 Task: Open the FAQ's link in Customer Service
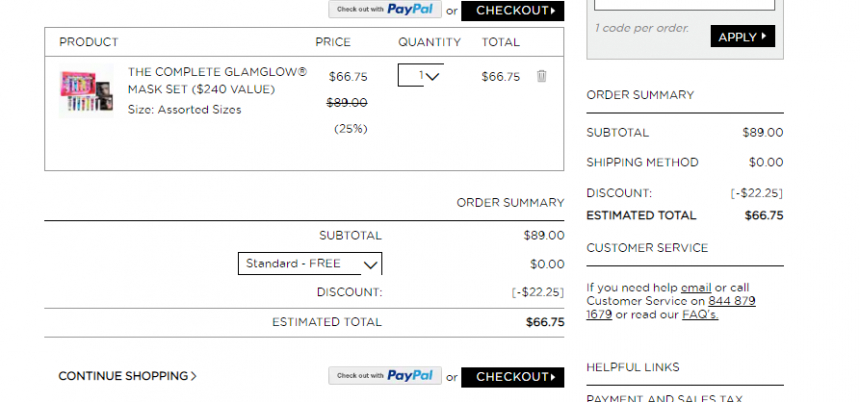pyautogui.click(x=700, y=315)
